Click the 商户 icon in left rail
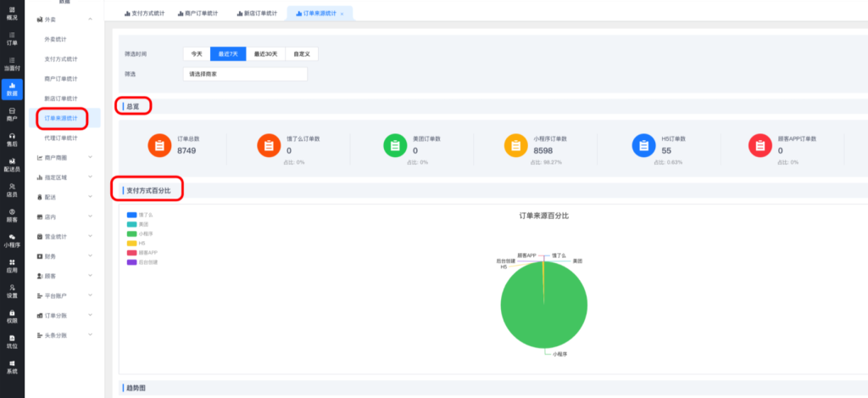The width and height of the screenshot is (868, 398). 12,114
